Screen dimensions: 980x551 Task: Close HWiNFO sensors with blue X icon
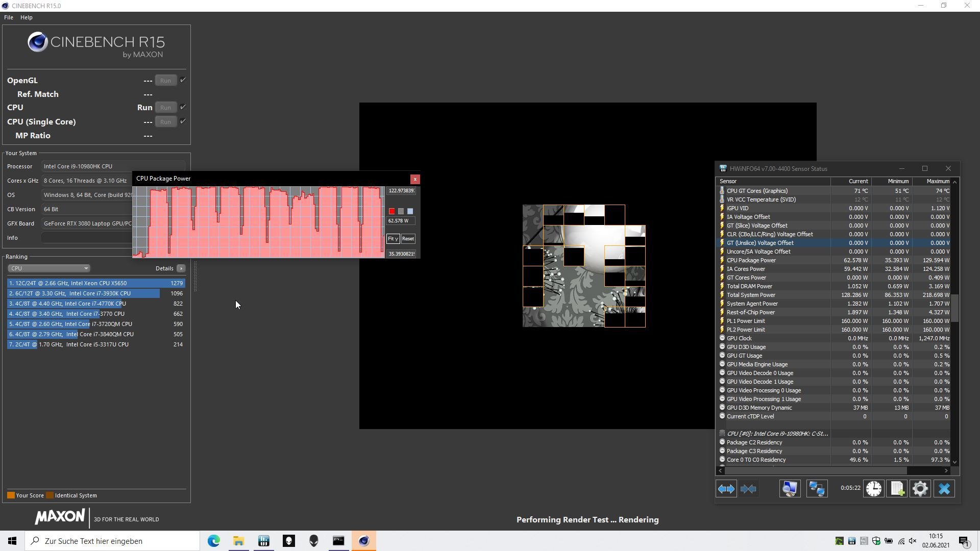pos(944,489)
